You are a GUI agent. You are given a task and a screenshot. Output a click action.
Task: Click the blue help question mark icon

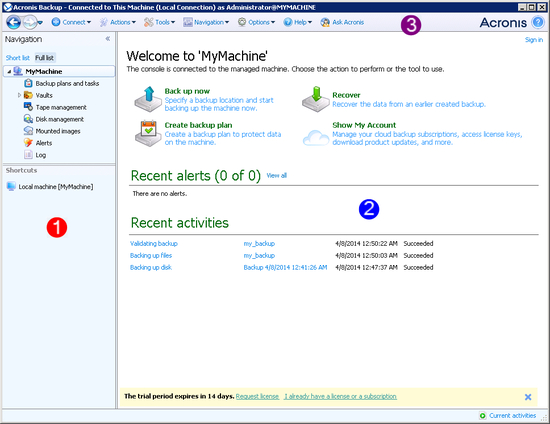(x=538, y=22)
